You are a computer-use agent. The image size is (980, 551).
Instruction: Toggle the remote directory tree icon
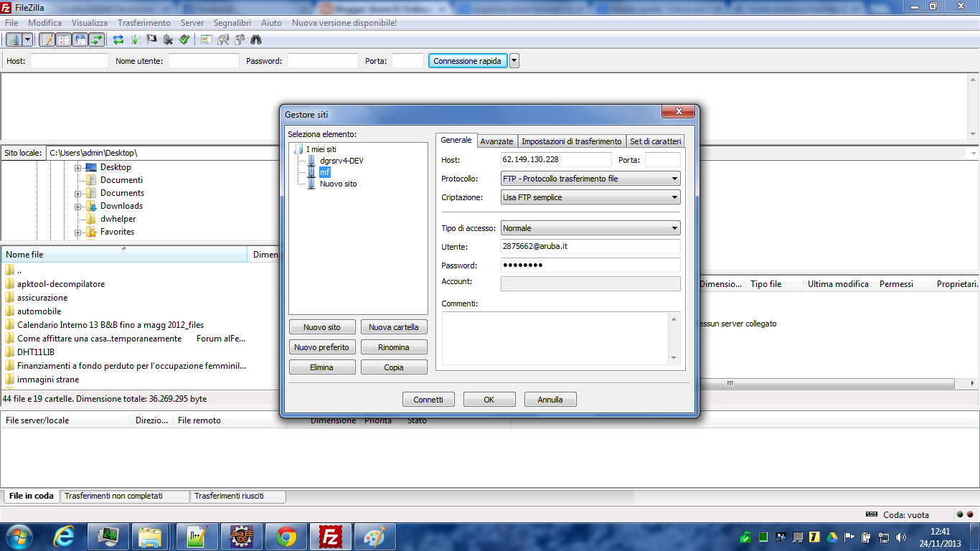coord(80,39)
